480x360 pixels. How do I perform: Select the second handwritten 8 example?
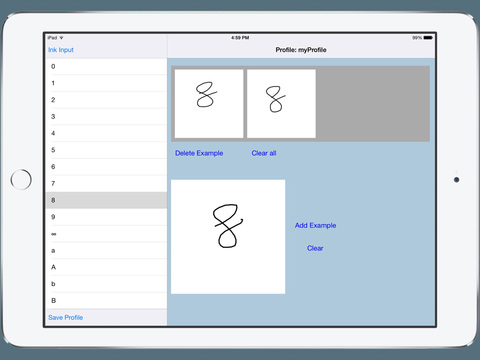click(281, 103)
